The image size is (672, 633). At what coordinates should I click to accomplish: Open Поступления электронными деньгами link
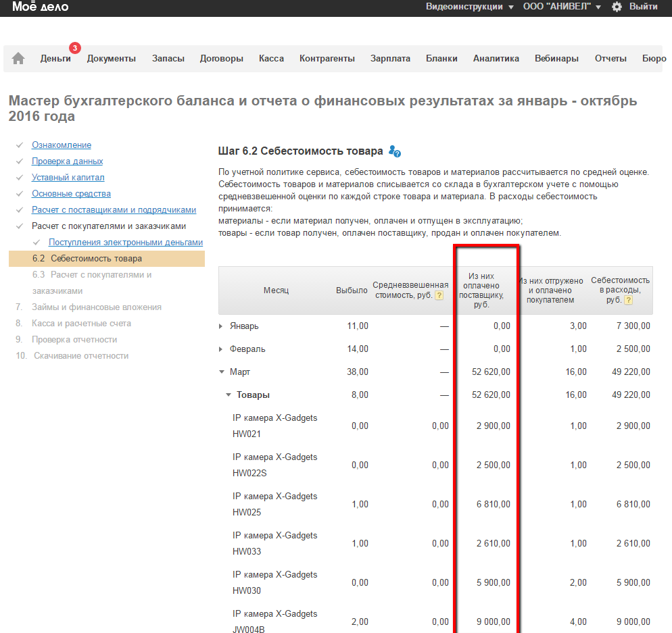pos(125,243)
